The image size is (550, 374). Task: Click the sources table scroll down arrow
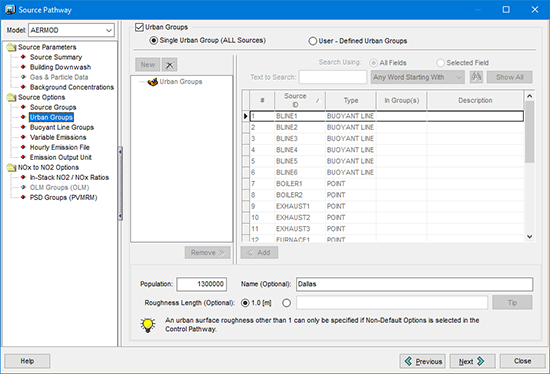[530, 237]
